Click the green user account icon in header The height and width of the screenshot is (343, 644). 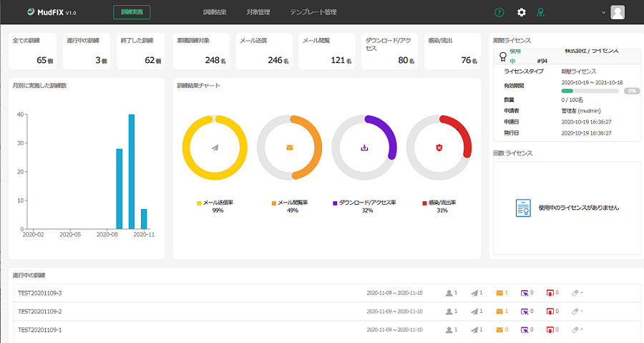541,12
